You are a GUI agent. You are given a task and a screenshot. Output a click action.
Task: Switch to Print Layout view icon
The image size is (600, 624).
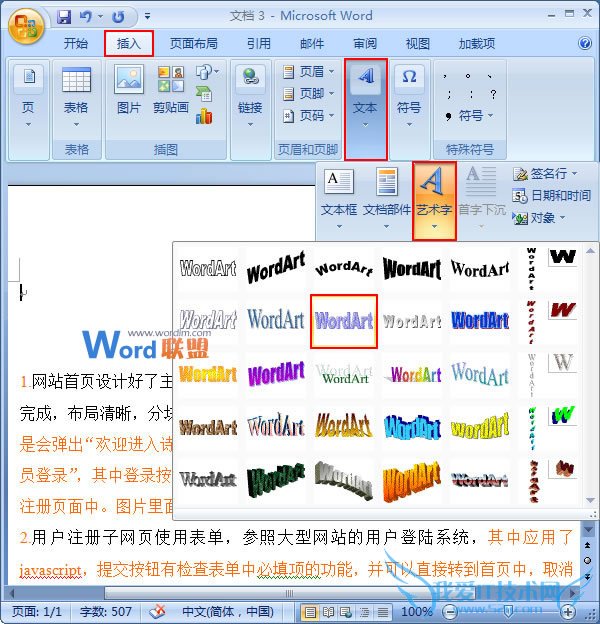310,612
